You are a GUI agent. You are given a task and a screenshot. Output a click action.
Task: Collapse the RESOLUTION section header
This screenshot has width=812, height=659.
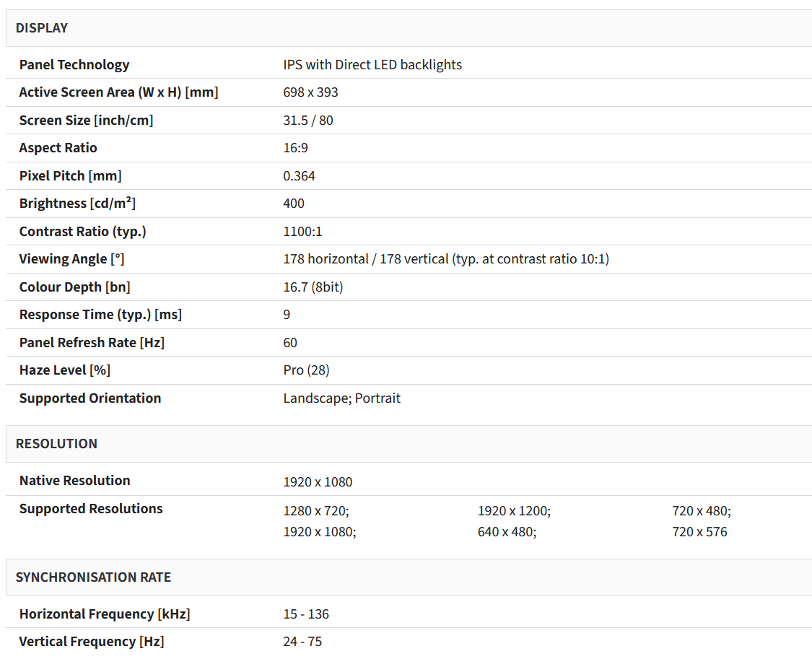pos(56,444)
